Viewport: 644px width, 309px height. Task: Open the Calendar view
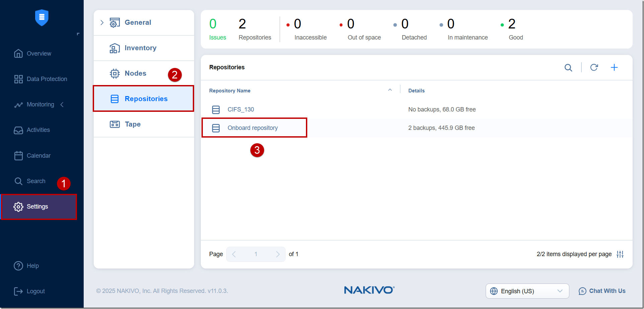[32, 156]
